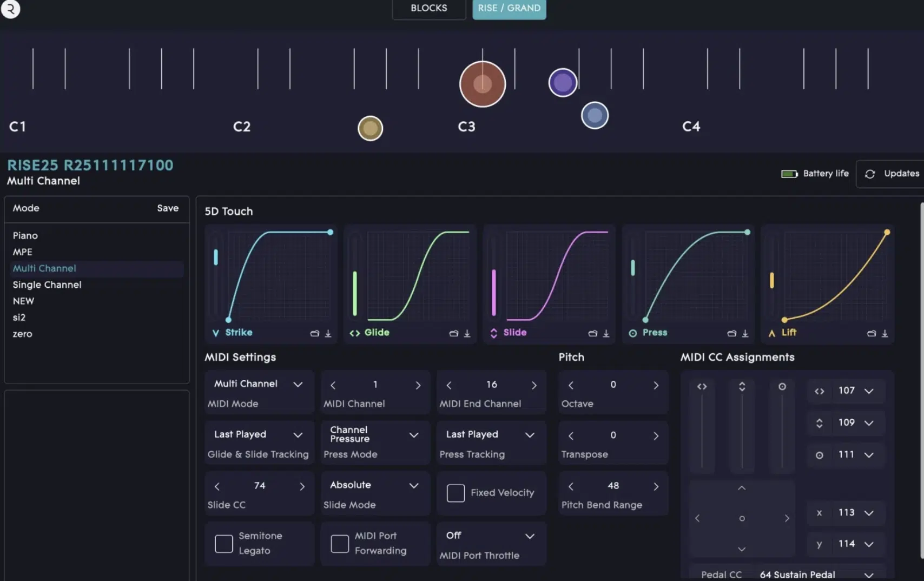Open the Press curve preset folder icon
Screen dimensions: 924x581
732,333
